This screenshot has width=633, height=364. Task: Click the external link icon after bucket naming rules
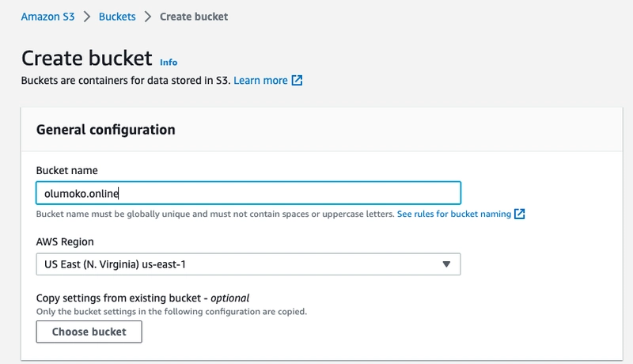pos(520,214)
